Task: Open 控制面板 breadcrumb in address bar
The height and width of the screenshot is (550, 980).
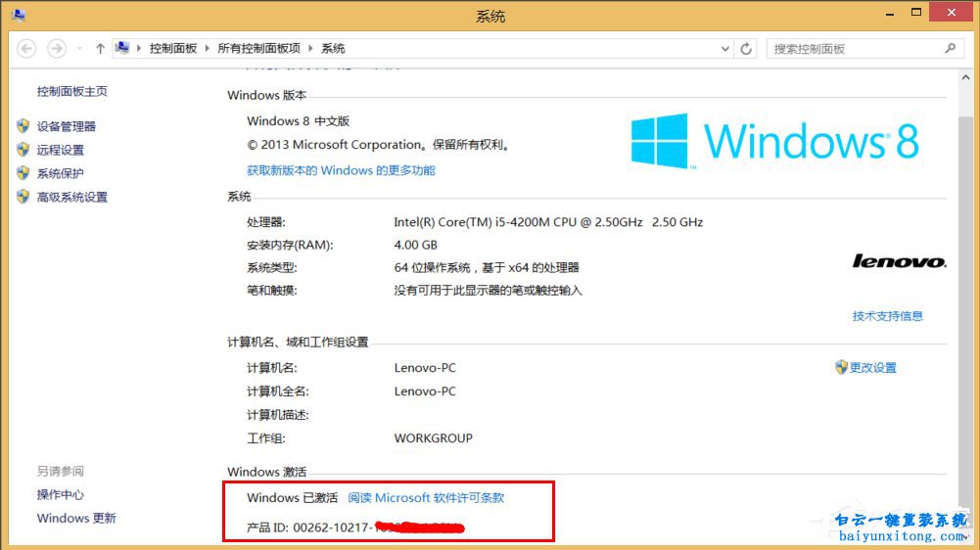Action: point(173,48)
